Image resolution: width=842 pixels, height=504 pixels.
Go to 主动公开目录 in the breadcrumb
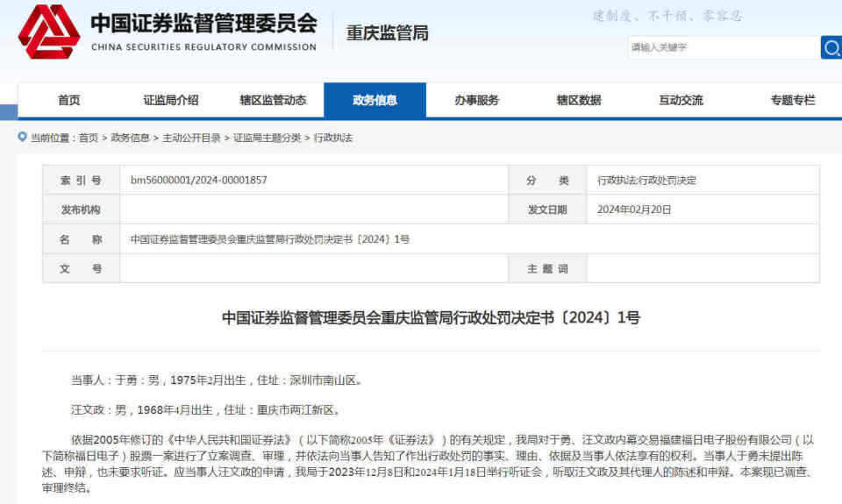191,138
